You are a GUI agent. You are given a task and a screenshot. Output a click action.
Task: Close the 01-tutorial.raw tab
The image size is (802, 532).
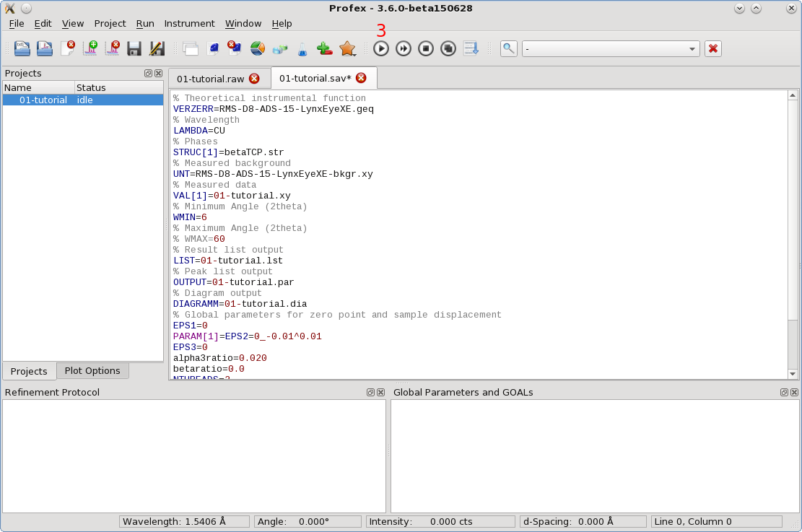coord(254,78)
